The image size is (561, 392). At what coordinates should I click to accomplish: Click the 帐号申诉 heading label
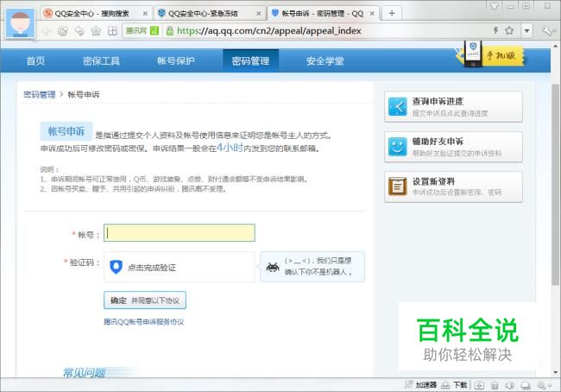point(66,131)
